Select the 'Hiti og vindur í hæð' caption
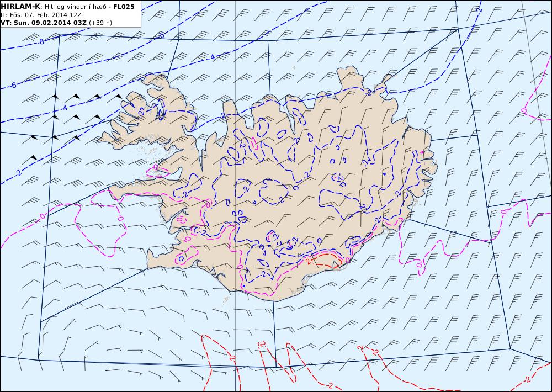This screenshot has width=552, height=392. tap(76, 7)
